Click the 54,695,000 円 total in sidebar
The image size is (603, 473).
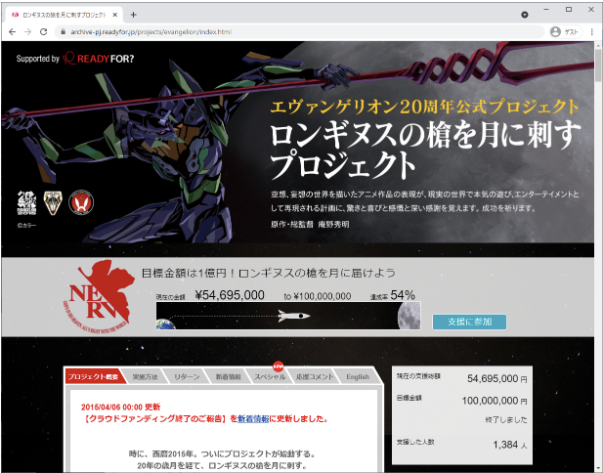tap(497, 379)
